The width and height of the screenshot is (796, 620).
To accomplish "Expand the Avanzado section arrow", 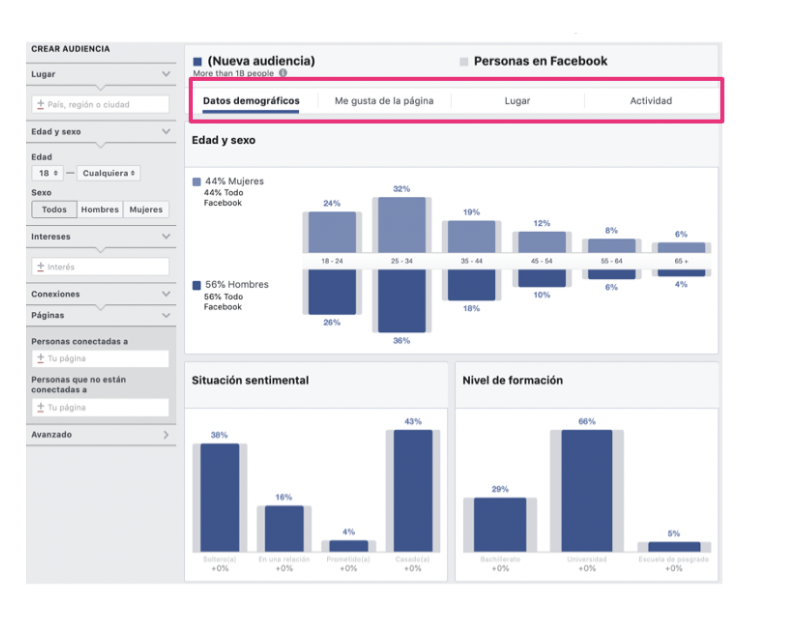I will coord(166,435).
